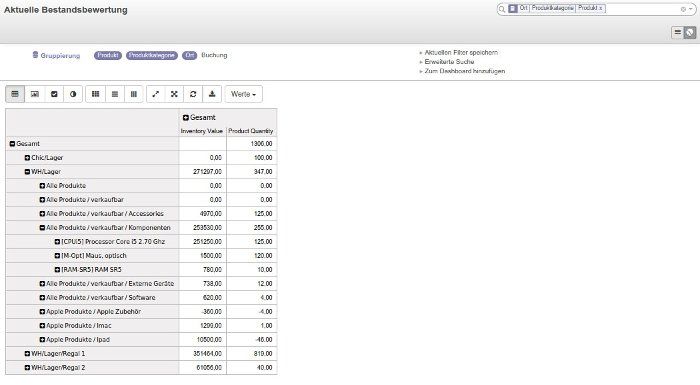The height and width of the screenshot is (385, 700).
Task: Switch to pivot table mode
Action: tap(15, 94)
